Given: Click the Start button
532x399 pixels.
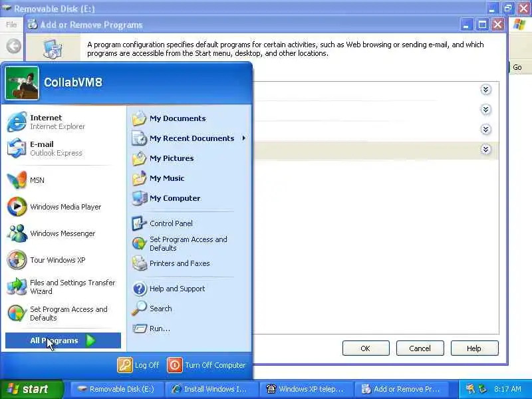Looking at the screenshot, I should pyautogui.click(x=31, y=389).
